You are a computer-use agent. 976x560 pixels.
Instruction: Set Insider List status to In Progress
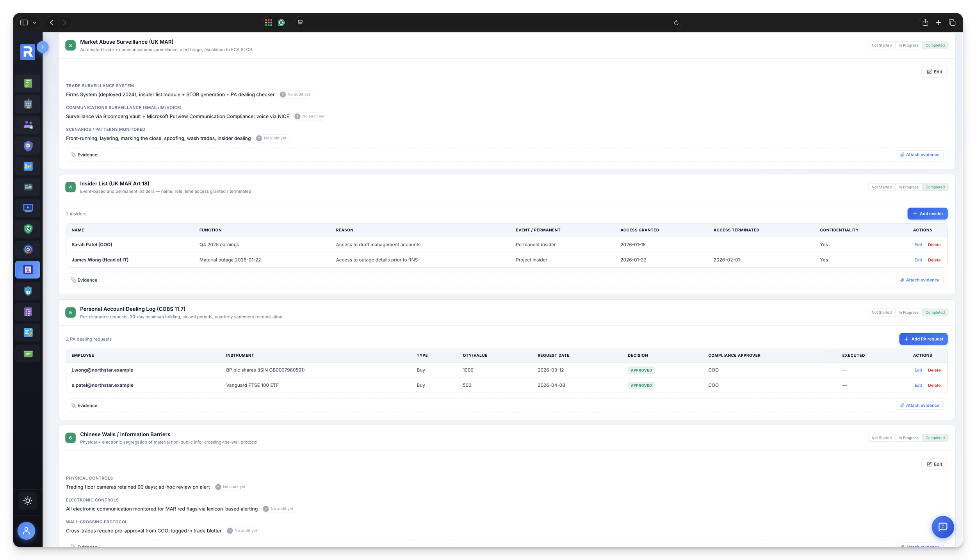tap(908, 187)
